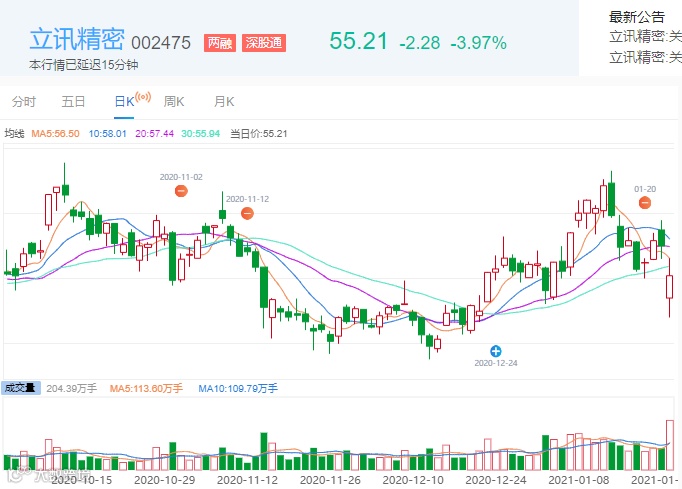682x489 pixels.
Task: Click the 2020-11-12 date axis label
Action: coord(247,480)
